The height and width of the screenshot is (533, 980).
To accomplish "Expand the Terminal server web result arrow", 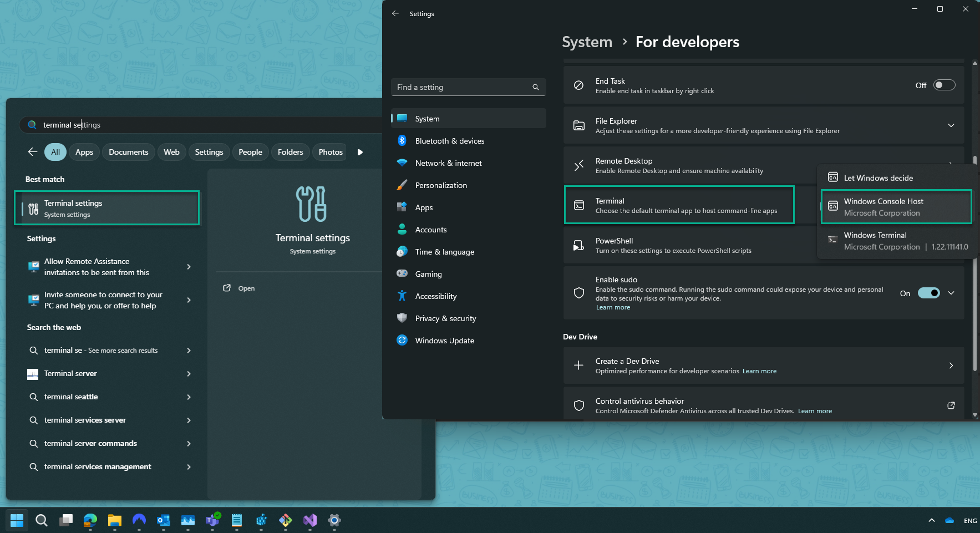I will click(x=189, y=374).
